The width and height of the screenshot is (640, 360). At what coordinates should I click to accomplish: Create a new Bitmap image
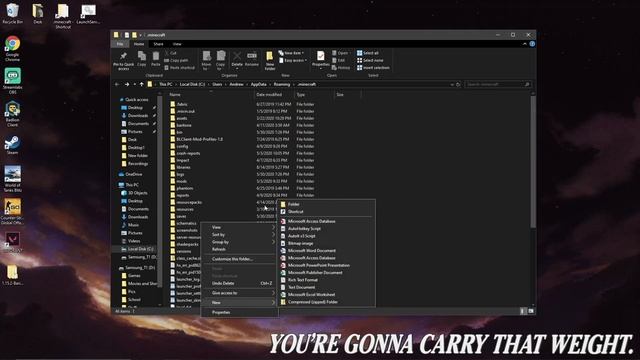(326, 243)
